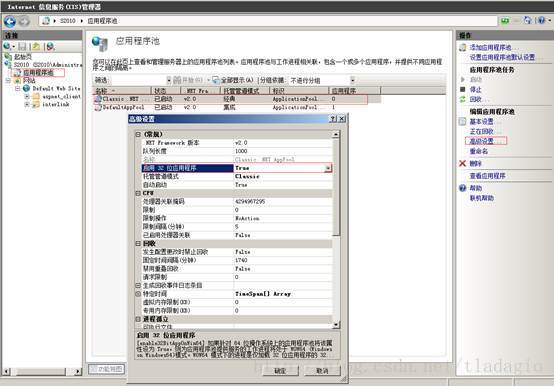Collapse the 网站 tree node
Viewport: 554px width, 386px height.
coord(8,81)
